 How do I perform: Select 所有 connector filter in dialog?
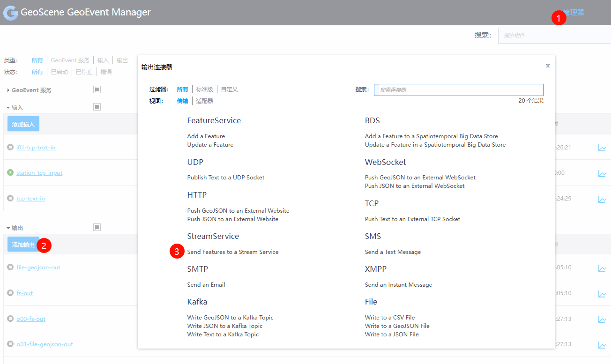182,89
